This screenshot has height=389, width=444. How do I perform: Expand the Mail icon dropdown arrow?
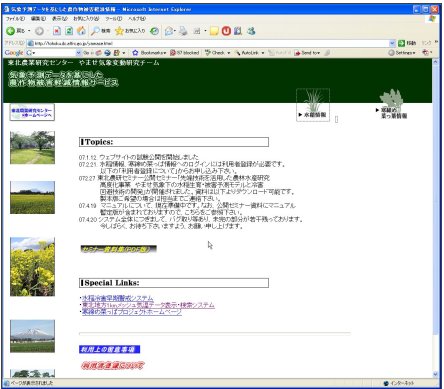175,31
